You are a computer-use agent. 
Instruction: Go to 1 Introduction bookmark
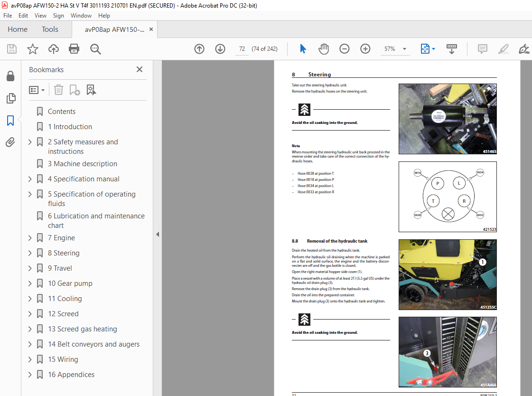(x=70, y=127)
